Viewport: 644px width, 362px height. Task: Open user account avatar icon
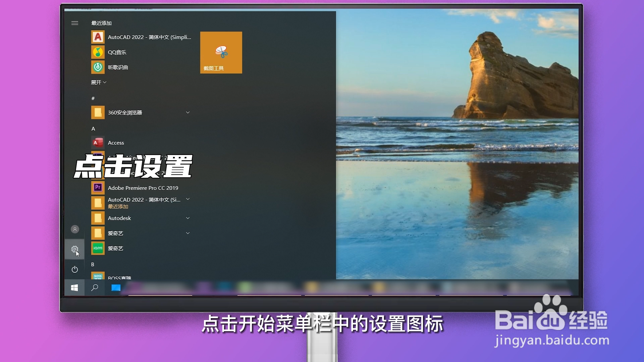[x=75, y=229]
